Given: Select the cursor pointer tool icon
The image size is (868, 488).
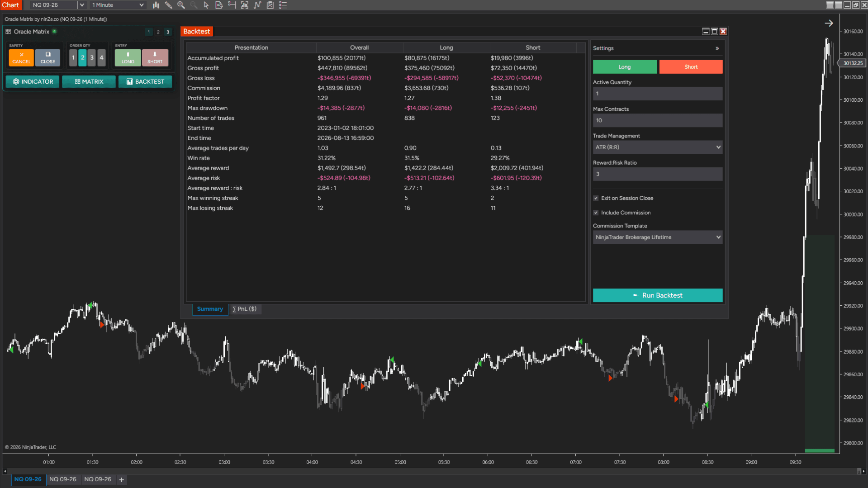Looking at the screenshot, I should 206,5.
